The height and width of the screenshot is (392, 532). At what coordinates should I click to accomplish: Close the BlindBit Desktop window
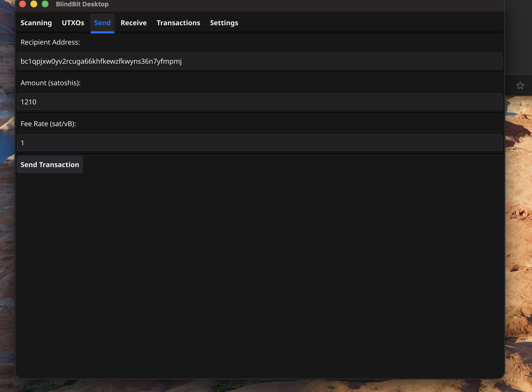[23, 4]
